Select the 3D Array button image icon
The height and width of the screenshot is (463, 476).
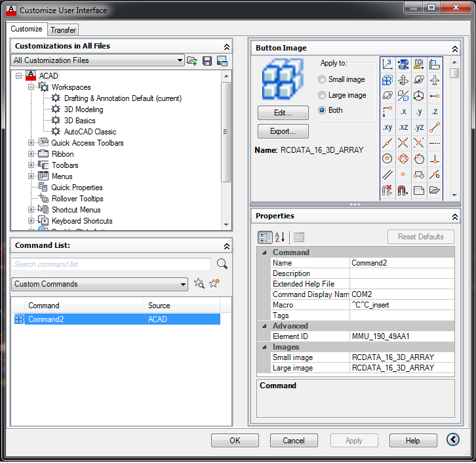coord(387,80)
